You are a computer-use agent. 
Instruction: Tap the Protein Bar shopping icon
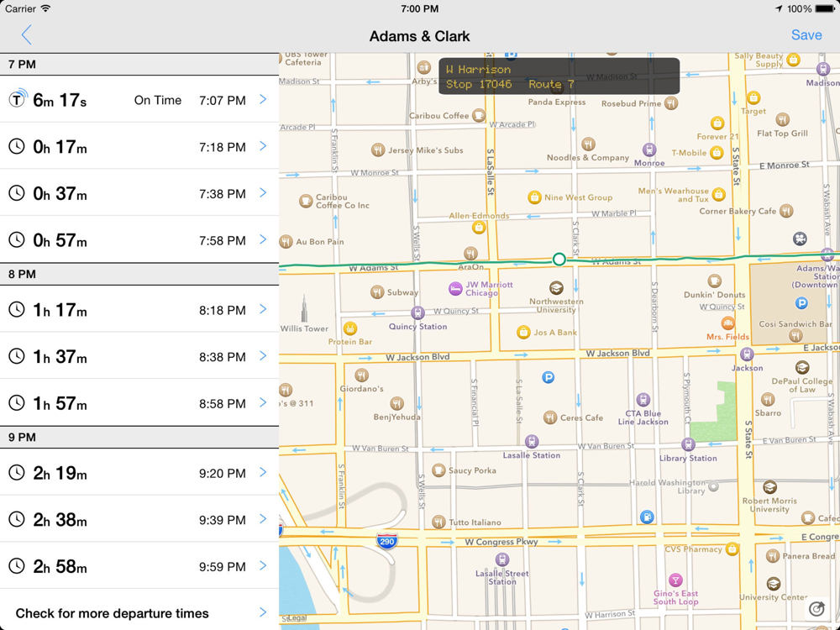(350, 328)
